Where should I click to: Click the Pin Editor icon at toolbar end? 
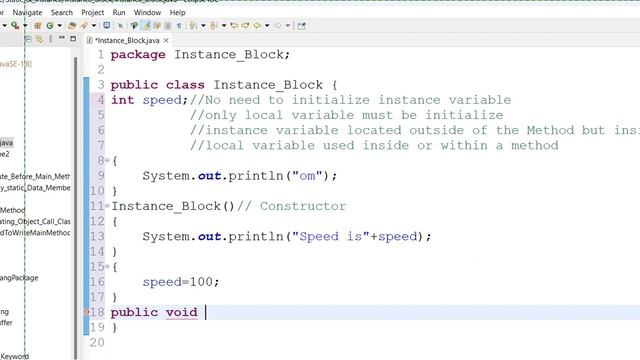tap(302, 26)
